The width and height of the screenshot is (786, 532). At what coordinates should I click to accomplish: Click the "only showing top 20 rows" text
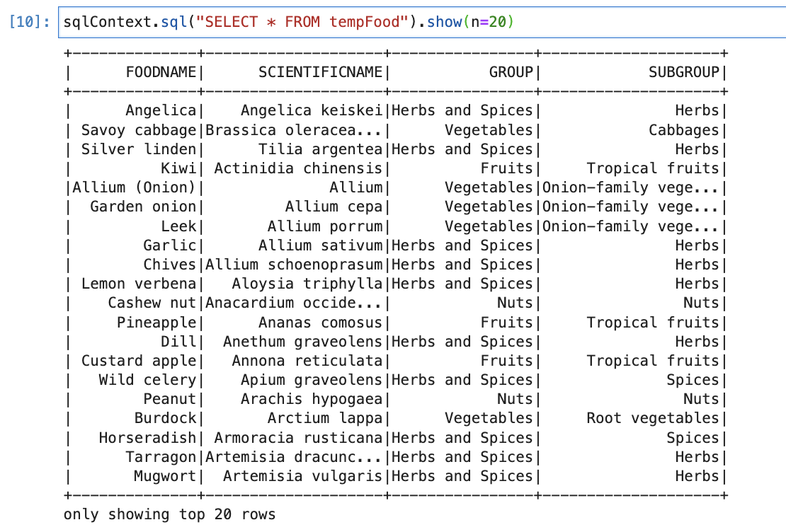[169, 514]
